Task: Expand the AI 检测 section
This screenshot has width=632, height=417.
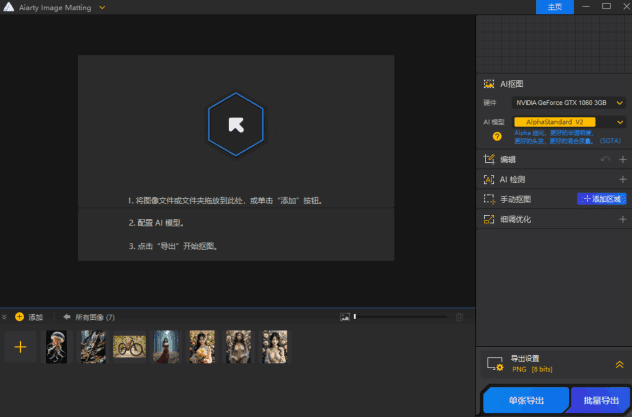Action: [622, 179]
